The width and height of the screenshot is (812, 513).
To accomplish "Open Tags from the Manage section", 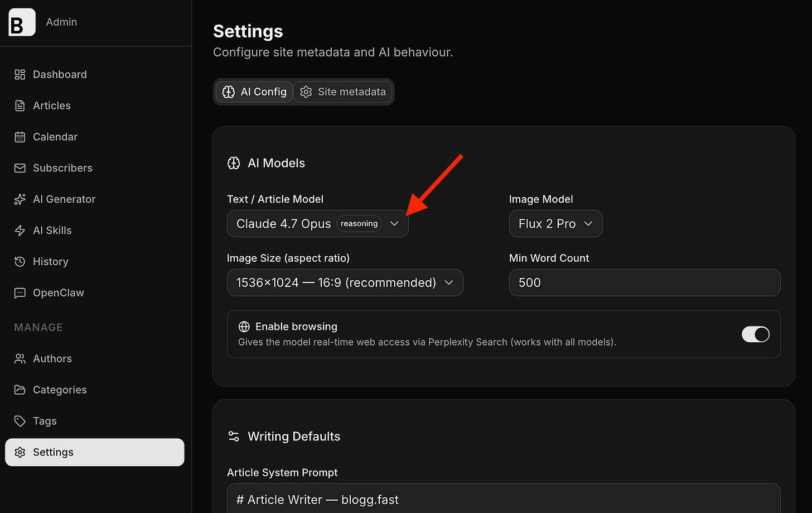I will [x=95, y=421].
